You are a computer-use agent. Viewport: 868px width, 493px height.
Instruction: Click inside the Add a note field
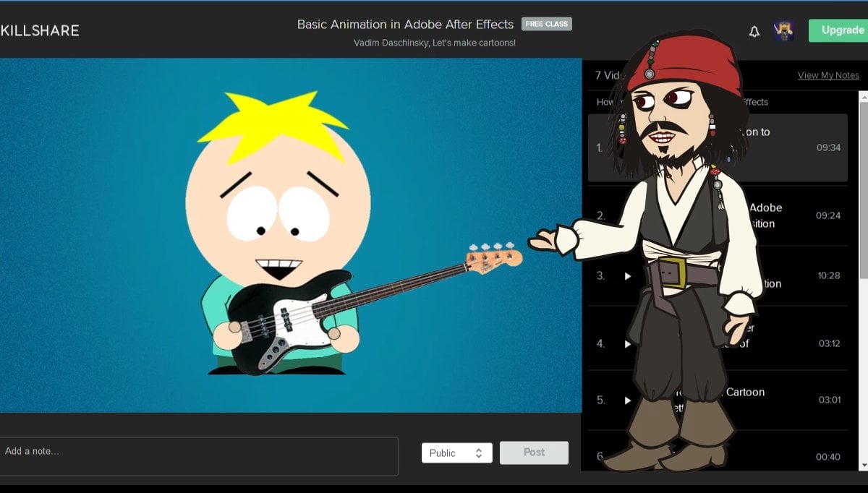[x=199, y=455]
